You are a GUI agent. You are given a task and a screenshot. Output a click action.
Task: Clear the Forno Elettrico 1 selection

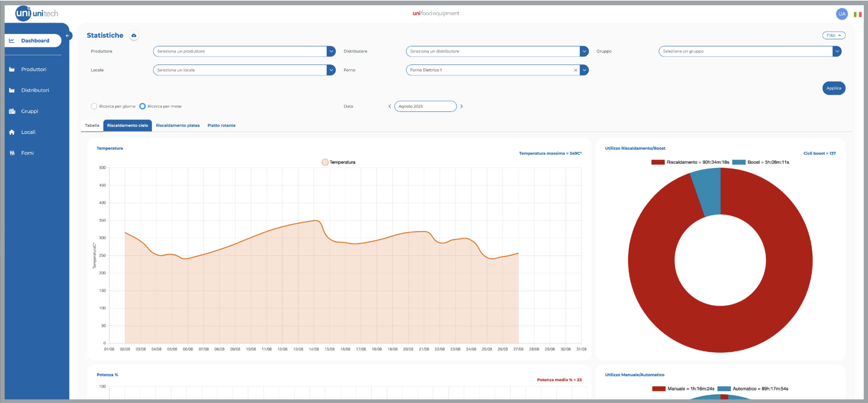click(575, 70)
